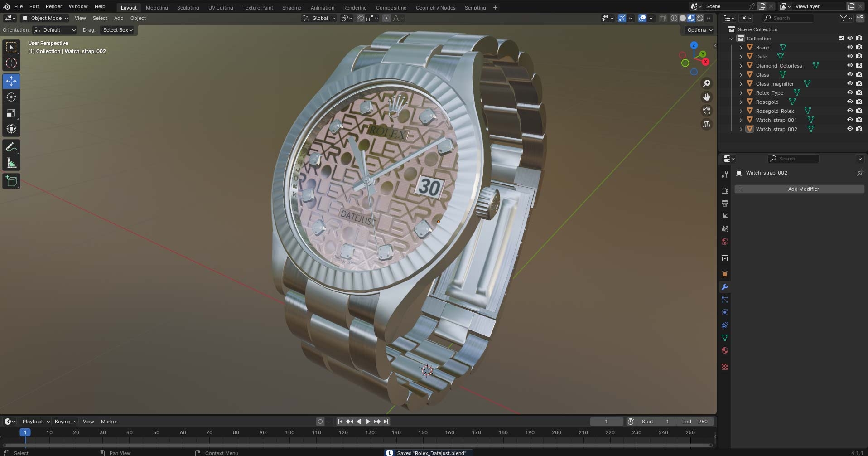This screenshot has width=868, height=456.
Task: Open the Object Mode dropdown
Action: point(45,18)
